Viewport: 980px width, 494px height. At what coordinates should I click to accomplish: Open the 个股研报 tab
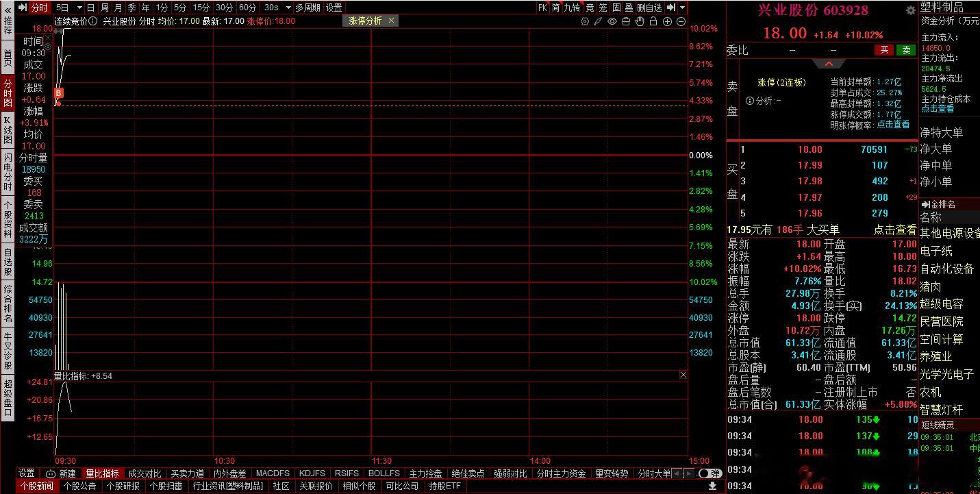[x=123, y=486]
